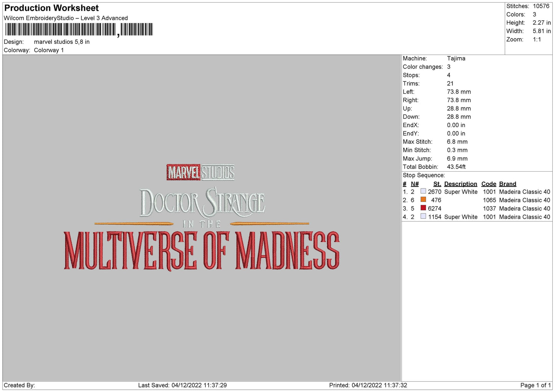Image resolution: width=555 pixels, height=392 pixels.
Task: Click the Stitches count value 10576
Action: 541,6
